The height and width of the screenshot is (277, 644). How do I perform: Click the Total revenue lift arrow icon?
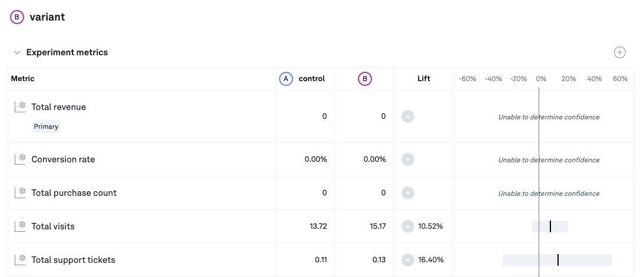coord(408,116)
